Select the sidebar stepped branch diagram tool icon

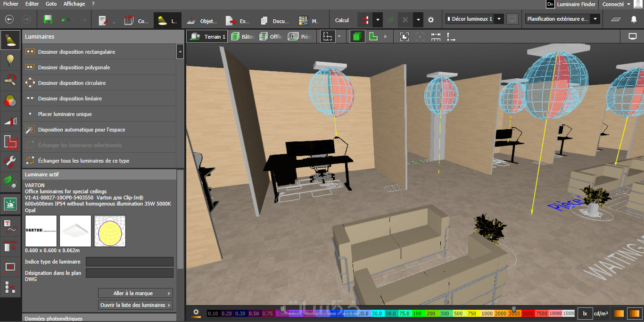pyautogui.click(x=10, y=287)
